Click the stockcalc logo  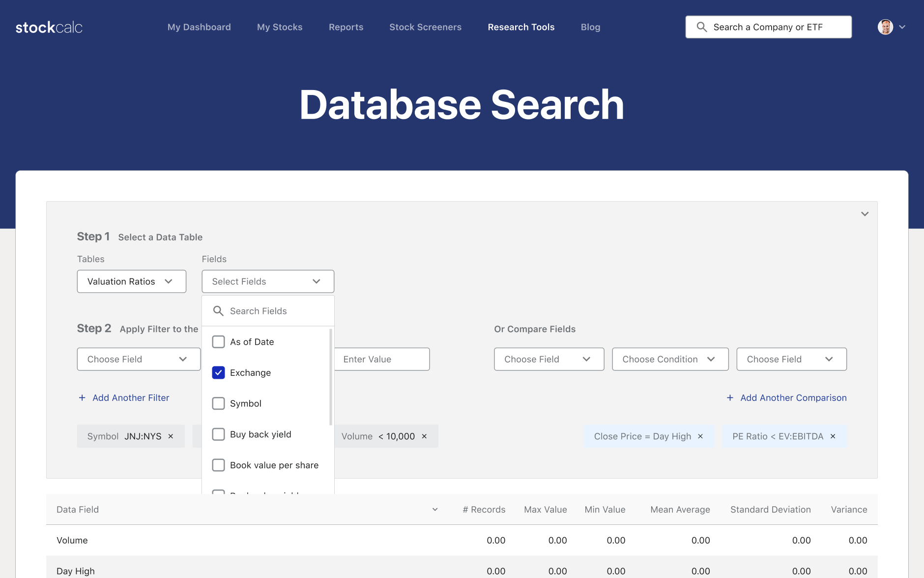(x=49, y=28)
